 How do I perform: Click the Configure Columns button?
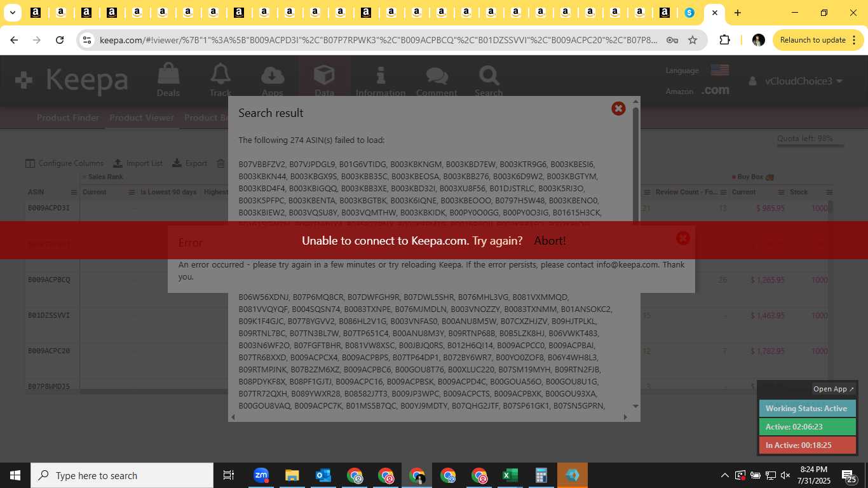(x=64, y=163)
